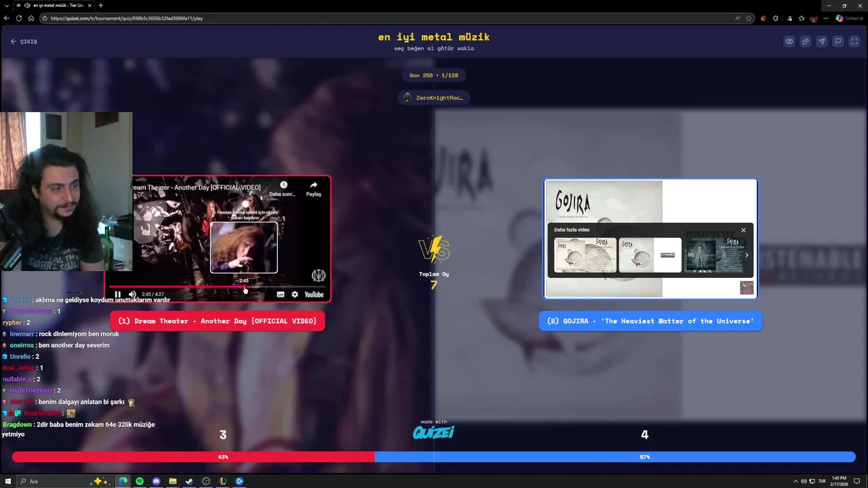Click chat username Bragdown
868x488 pixels.
[18, 424]
